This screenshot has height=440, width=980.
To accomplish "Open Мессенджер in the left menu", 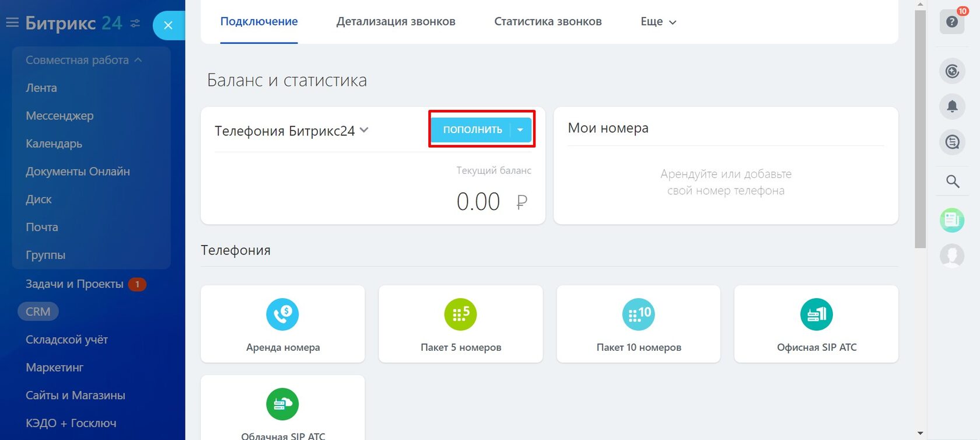I will 60,116.
